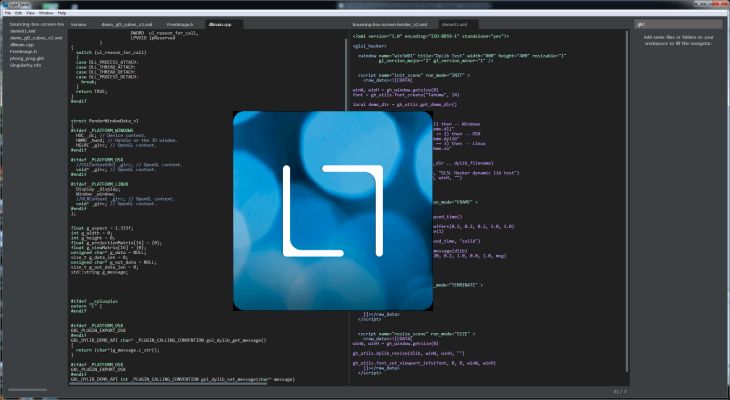Click the '#ifdef _PLATFORM_LINUX' code line
Screen dimensions: 730x400
click(99, 184)
